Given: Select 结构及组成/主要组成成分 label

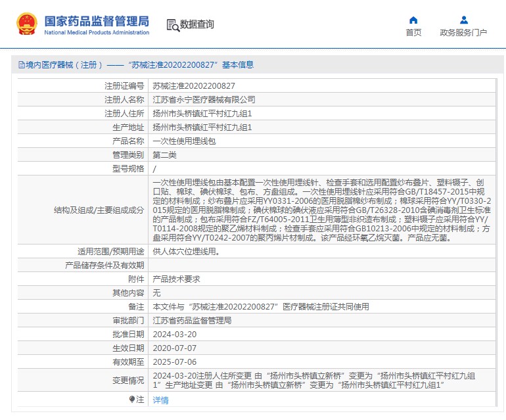Looking at the screenshot, I should pyautogui.click(x=99, y=210).
